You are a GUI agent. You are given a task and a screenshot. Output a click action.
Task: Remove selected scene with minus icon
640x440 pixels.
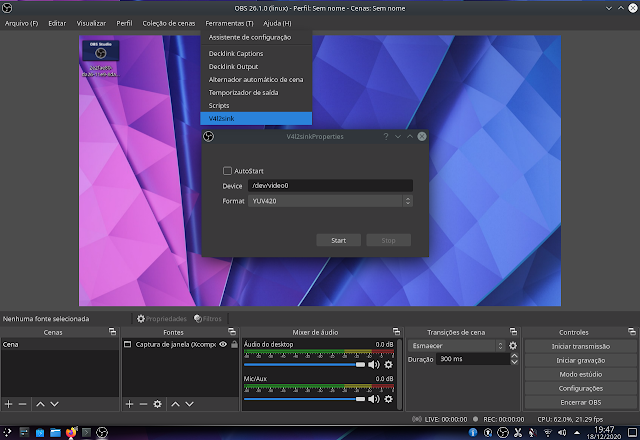point(22,404)
